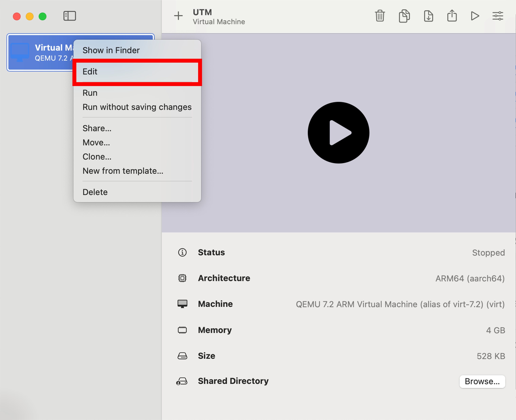Viewport: 516px width, 420px height.
Task: Toggle the sidebar panel icon
Action: click(x=70, y=16)
